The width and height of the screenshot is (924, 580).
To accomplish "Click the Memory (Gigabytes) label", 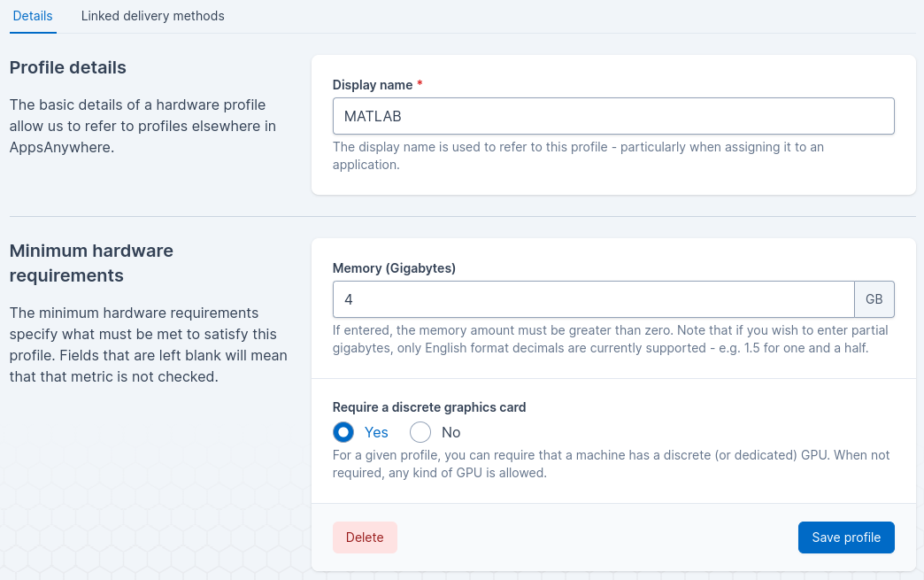I will [x=394, y=268].
